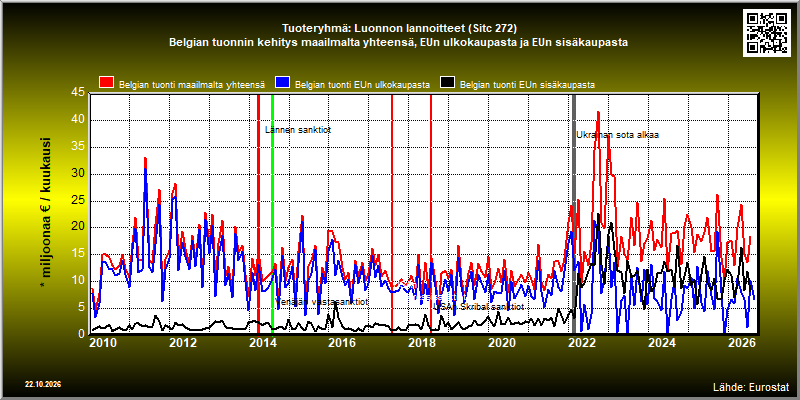The width and height of the screenshot is (800, 400).
Task: Click the x-axis label 2010
Action: click(x=103, y=342)
